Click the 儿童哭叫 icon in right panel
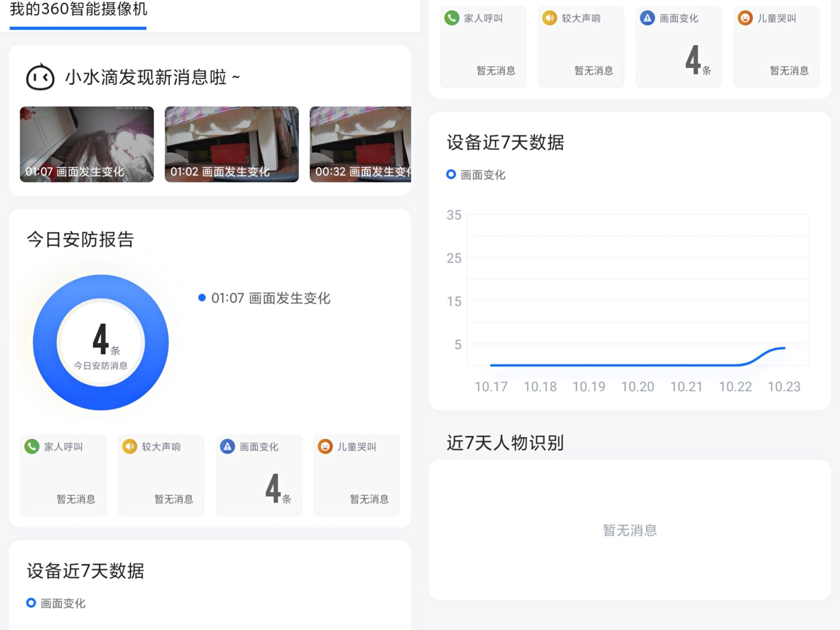This screenshot has width=840, height=630. coord(744,18)
